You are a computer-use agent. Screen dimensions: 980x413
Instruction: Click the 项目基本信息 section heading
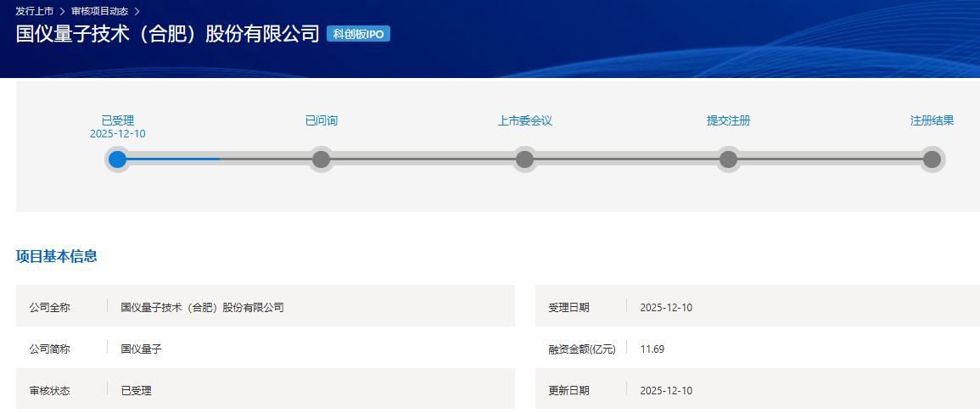pyautogui.click(x=56, y=256)
